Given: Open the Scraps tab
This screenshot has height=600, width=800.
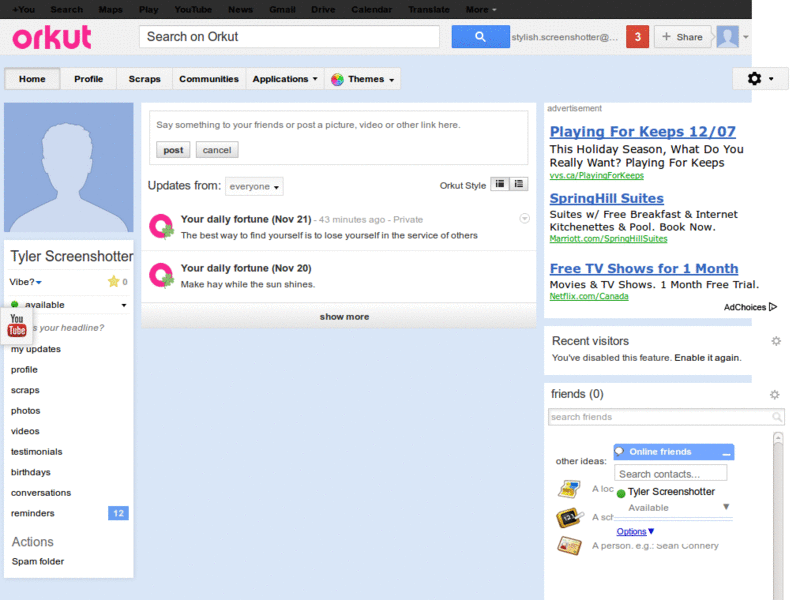Looking at the screenshot, I should pos(144,79).
